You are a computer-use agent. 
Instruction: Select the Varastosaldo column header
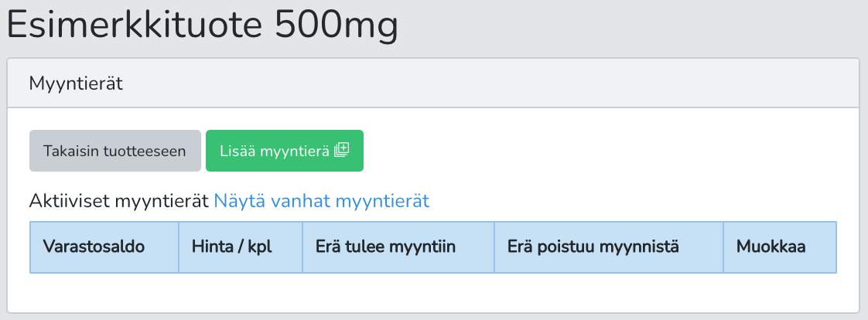104,247
